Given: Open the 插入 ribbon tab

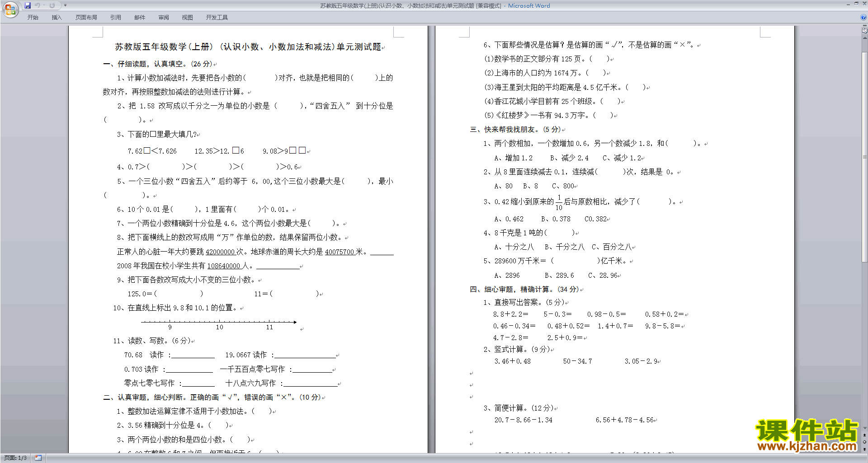Looking at the screenshot, I should click(57, 18).
